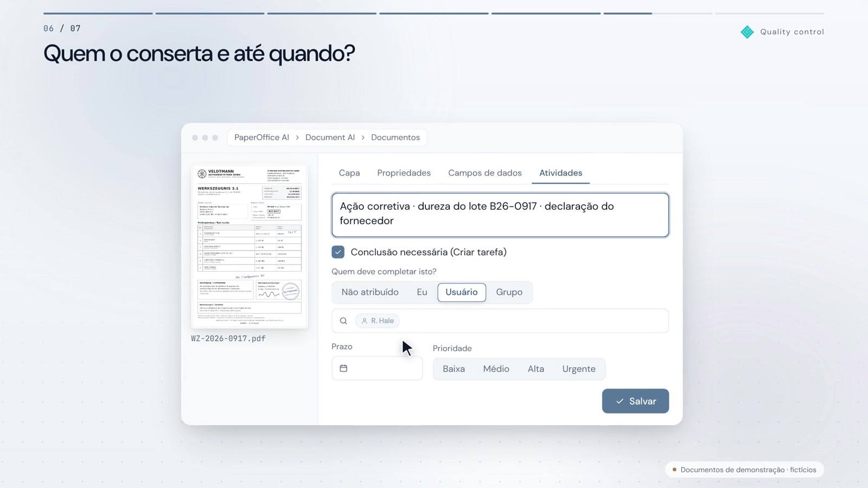868x488 pixels.
Task: Switch to the Capa tab
Action: (x=349, y=173)
